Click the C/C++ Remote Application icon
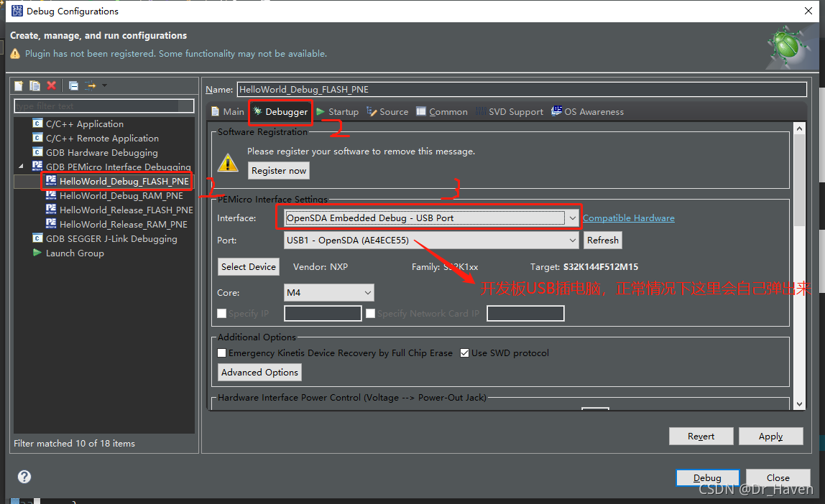Viewport: 825px width, 504px height. click(x=37, y=138)
